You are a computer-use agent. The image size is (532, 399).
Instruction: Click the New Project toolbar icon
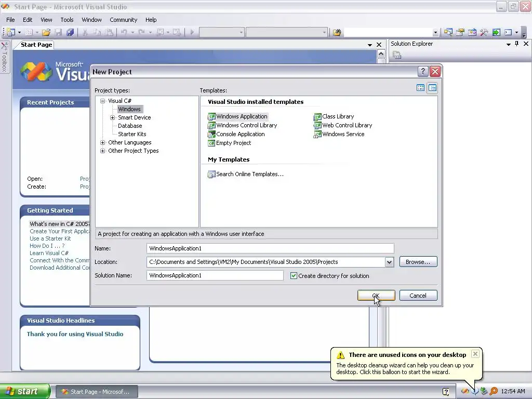pyautogui.click(x=11, y=32)
